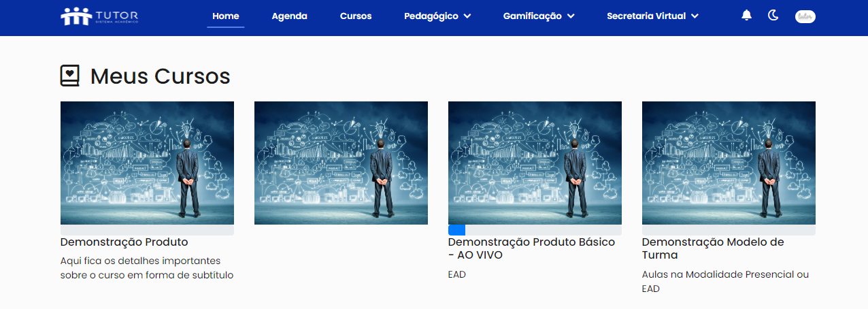Go to the Home tab

pos(226,16)
